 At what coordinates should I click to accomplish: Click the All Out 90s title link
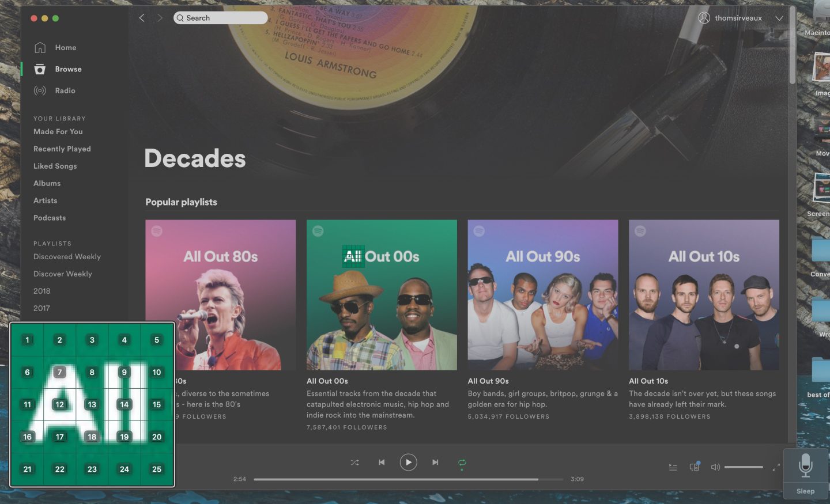488,381
